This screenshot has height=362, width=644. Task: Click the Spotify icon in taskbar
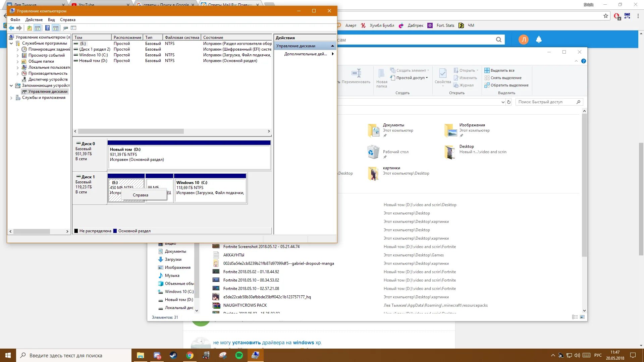(239, 355)
